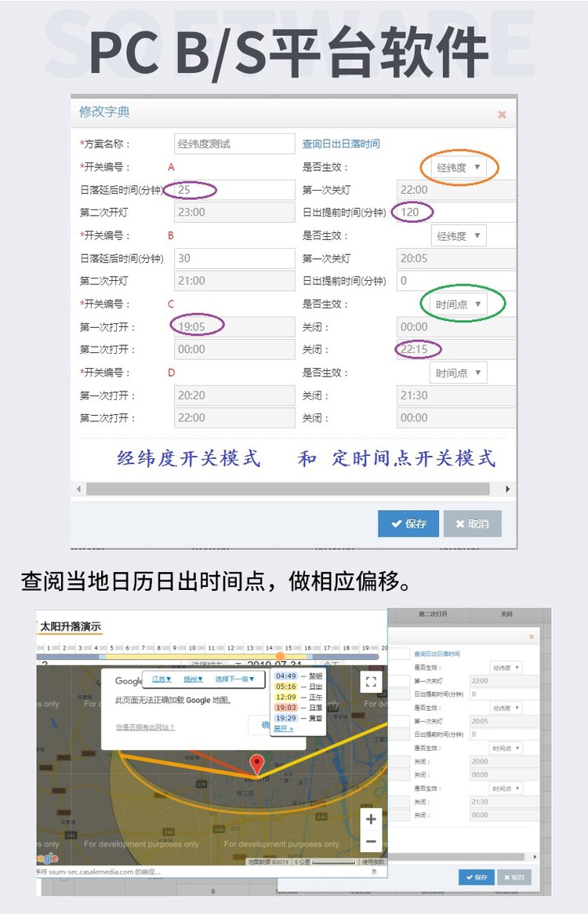Click 展开 link in the sun times popup

coord(283,729)
